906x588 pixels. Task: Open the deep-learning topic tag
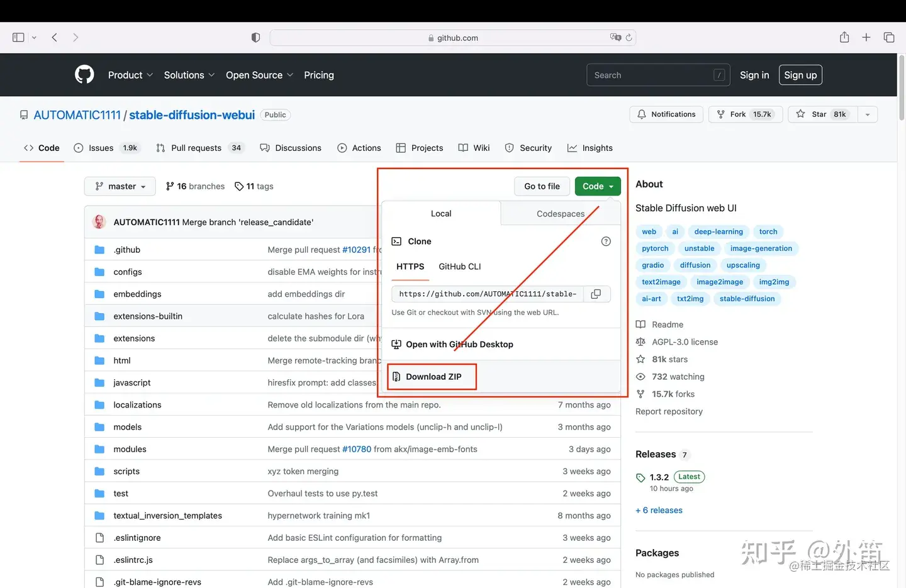(x=719, y=231)
